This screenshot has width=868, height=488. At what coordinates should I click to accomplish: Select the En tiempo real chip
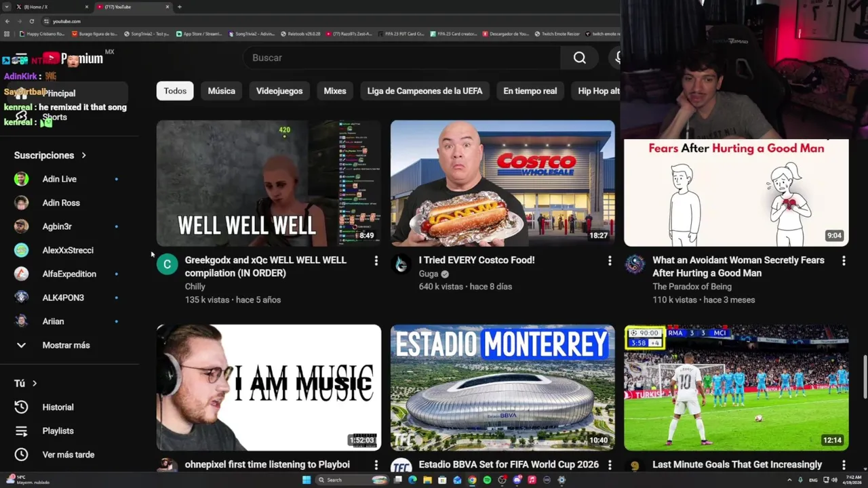[x=530, y=91]
